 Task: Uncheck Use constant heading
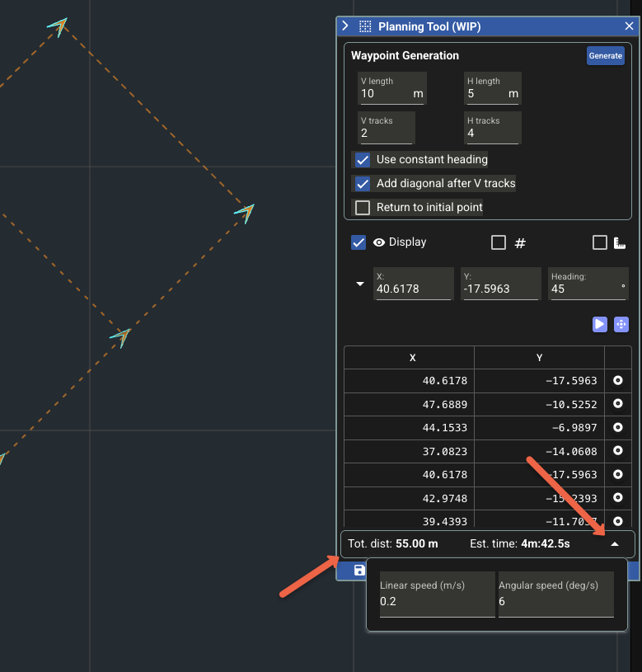coord(363,160)
